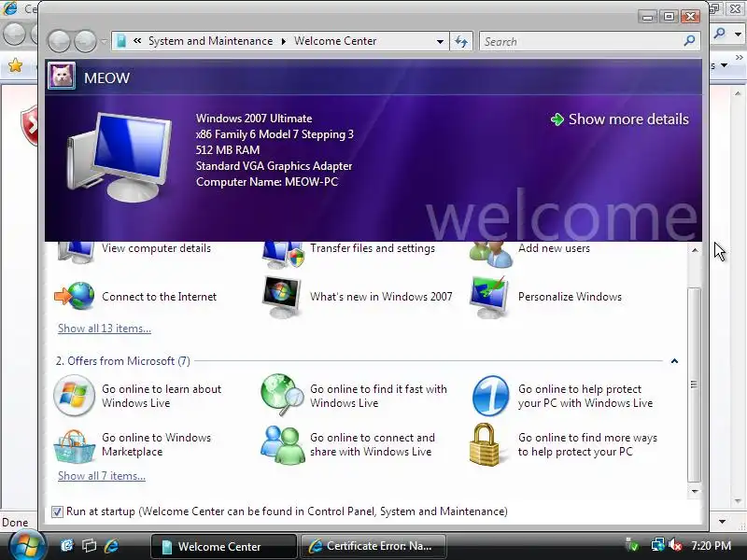Screen dimensions: 747x560
Task: Click the Show desktop quick launch icon
Action: pos(67,546)
